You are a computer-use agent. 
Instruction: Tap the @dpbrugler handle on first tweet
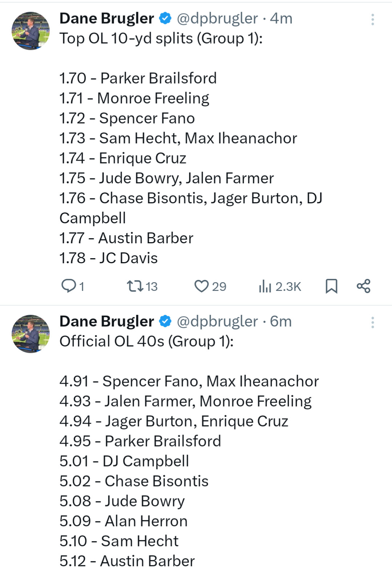pos(217,19)
